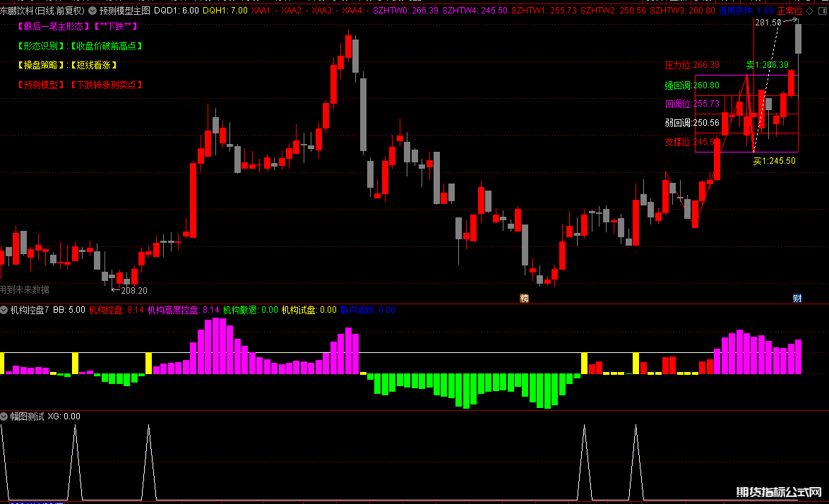Image resolution: width=829 pixels, height=504 pixels.
Task: Click the 【下跌转涨测卖点】 model text
Action: click(x=107, y=85)
